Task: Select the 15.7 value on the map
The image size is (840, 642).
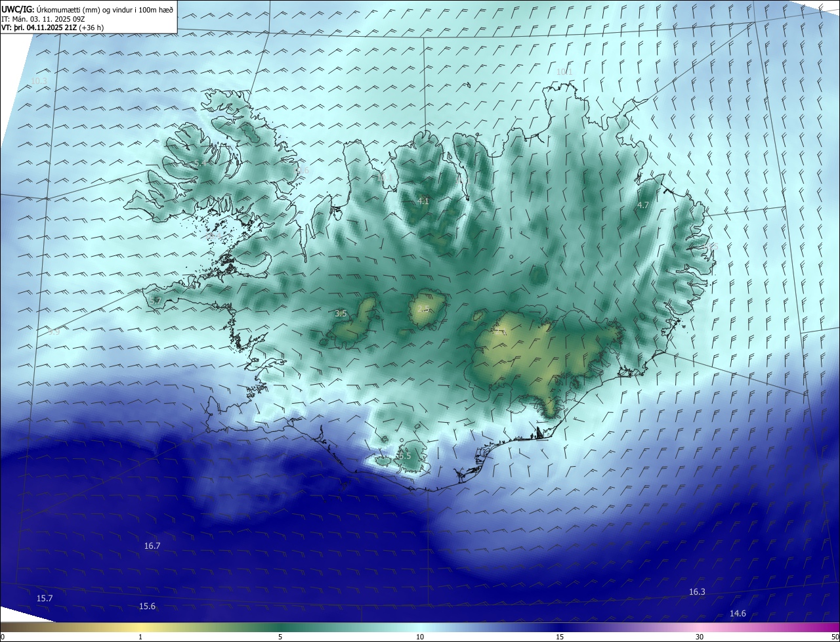Action: tap(45, 598)
